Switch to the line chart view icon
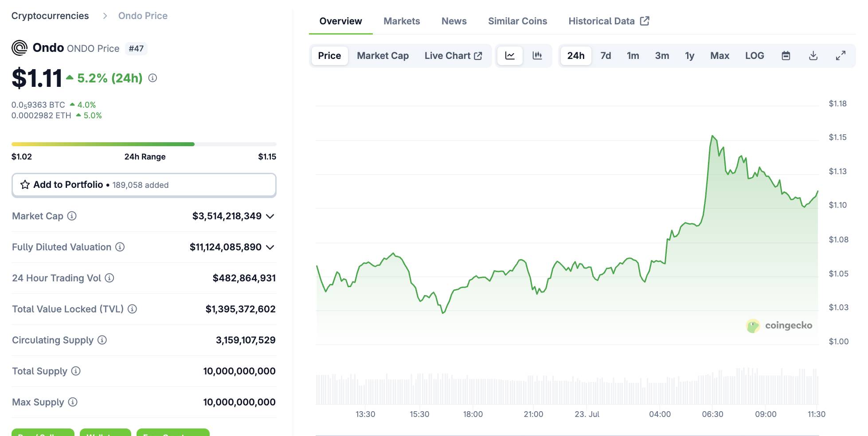 point(510,56)
